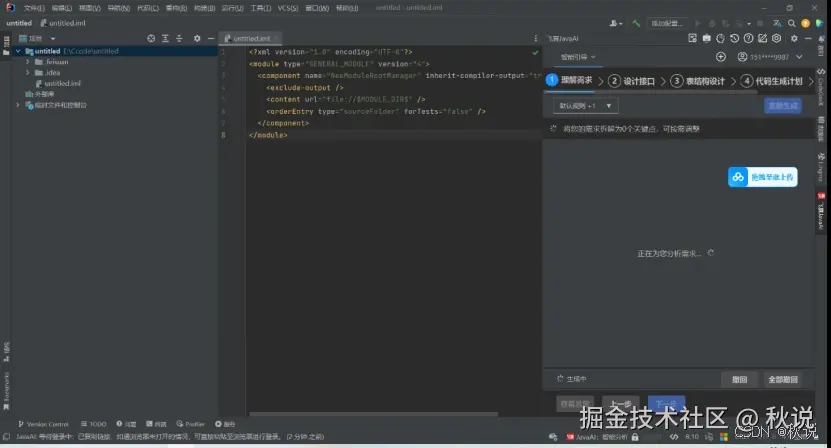831x448 pixels.
Task: Open the TODO tool tab
Action: coord(94,424)
